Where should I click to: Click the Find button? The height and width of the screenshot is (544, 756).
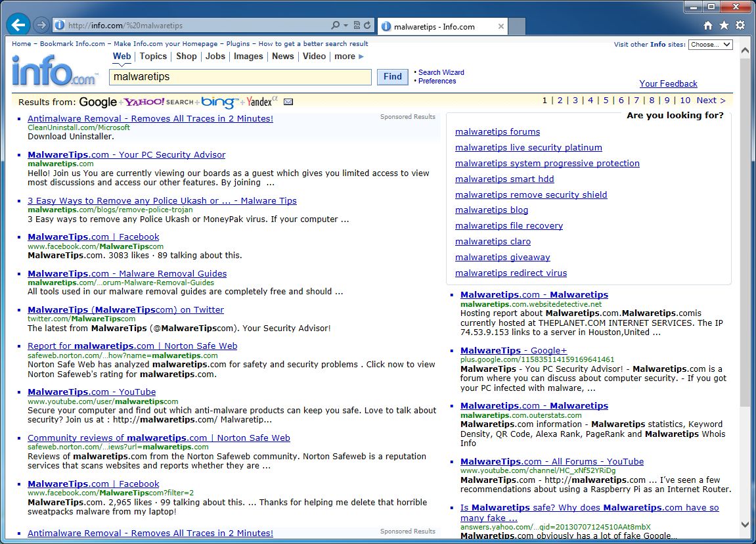coord(393,77)
